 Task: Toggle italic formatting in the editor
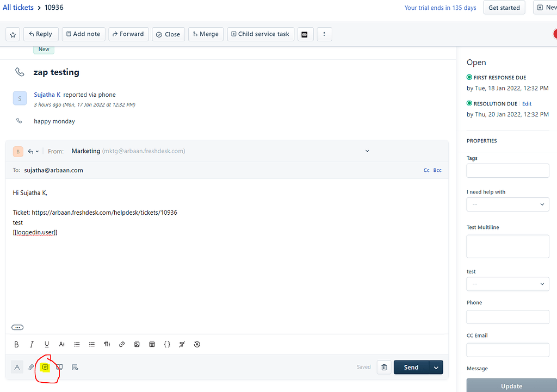[x=32, y=344]
